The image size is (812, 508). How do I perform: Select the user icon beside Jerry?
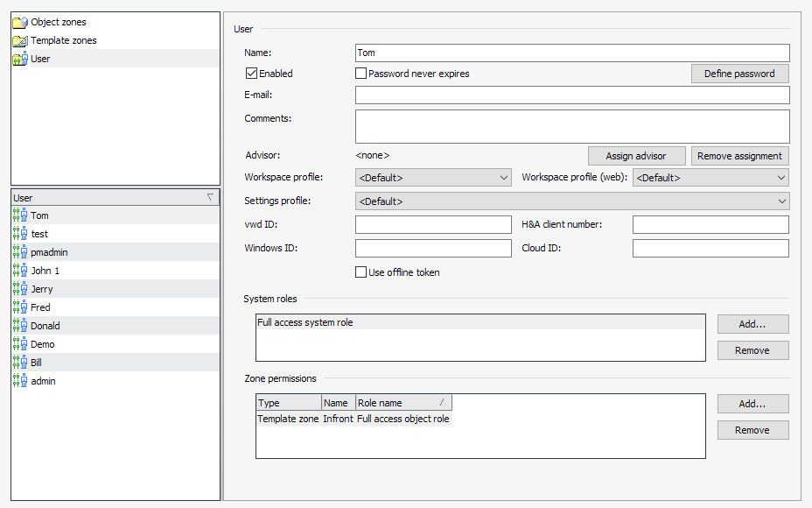point(20,289)
